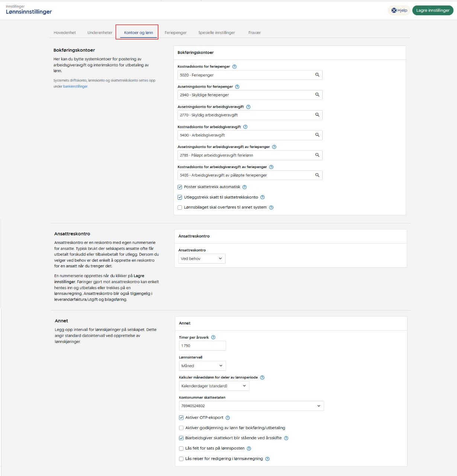Switch to the Feriepenger tab
The height and width of the screenshot is (476, 457).
click(x=176, y=33)
